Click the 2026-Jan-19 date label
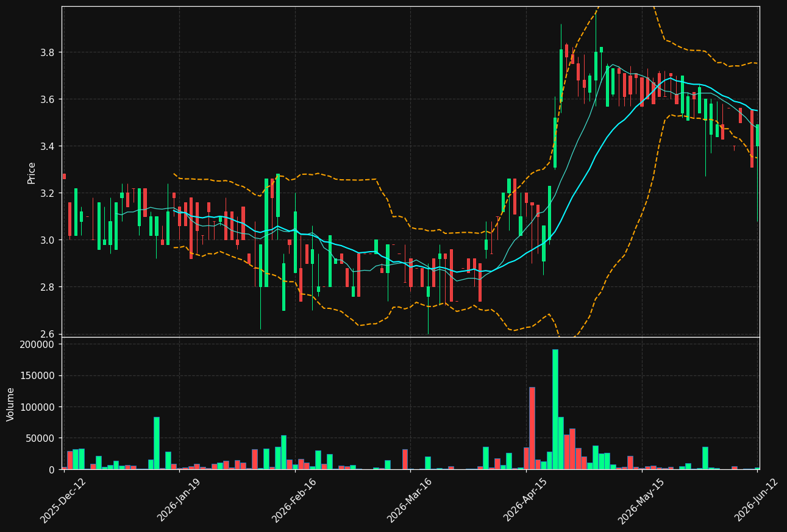Screen dimensions: 787x532 (x=179, y=500)
